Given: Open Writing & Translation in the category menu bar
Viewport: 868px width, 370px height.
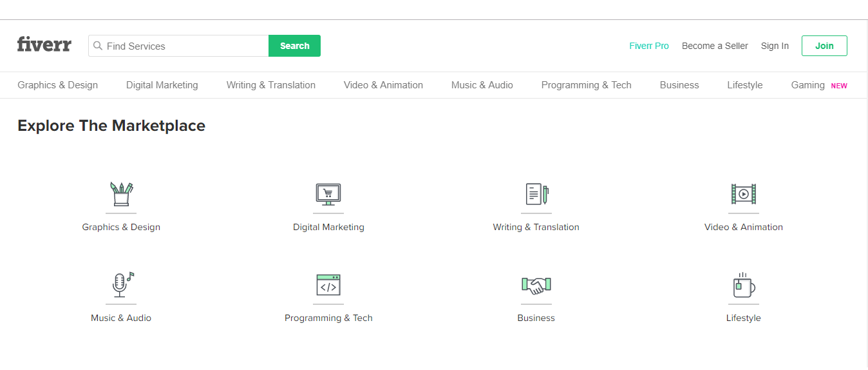Looking at the screenshot, I should pos(271,85).
